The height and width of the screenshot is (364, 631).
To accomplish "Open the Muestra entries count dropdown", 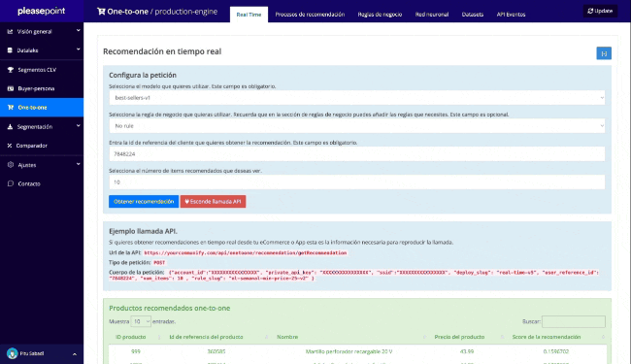I will click(x=141, y=321).
